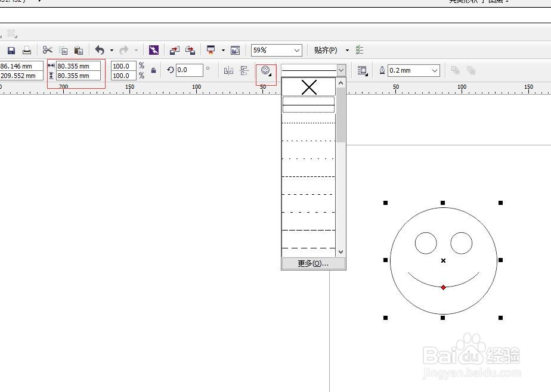
Task: Click the rotation angle field 0.0
Action: (x=190, y=70)
